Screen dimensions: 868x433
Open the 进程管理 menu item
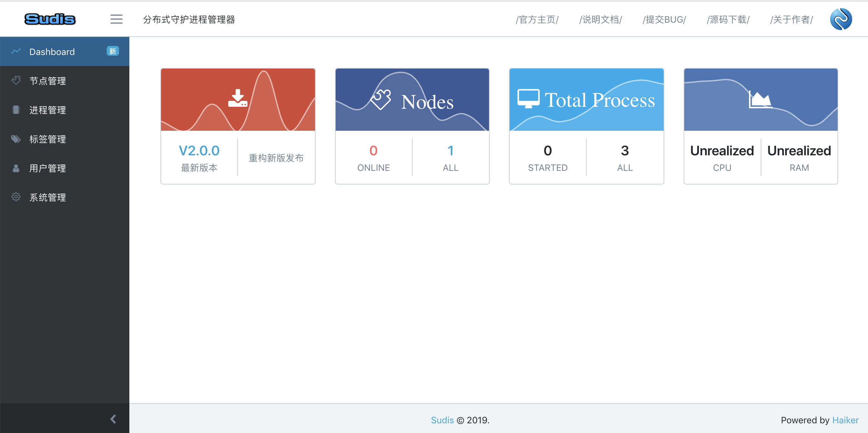coord(48,110)
